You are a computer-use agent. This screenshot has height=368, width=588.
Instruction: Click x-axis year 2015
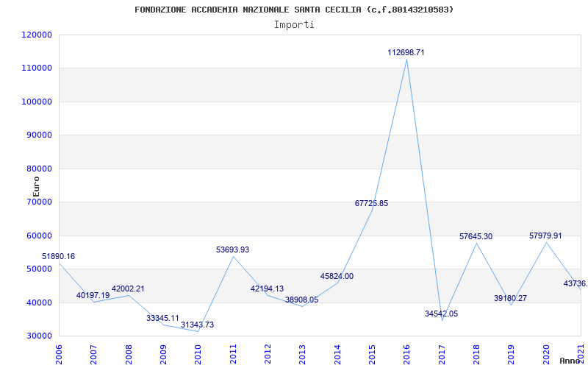(373, 355)
